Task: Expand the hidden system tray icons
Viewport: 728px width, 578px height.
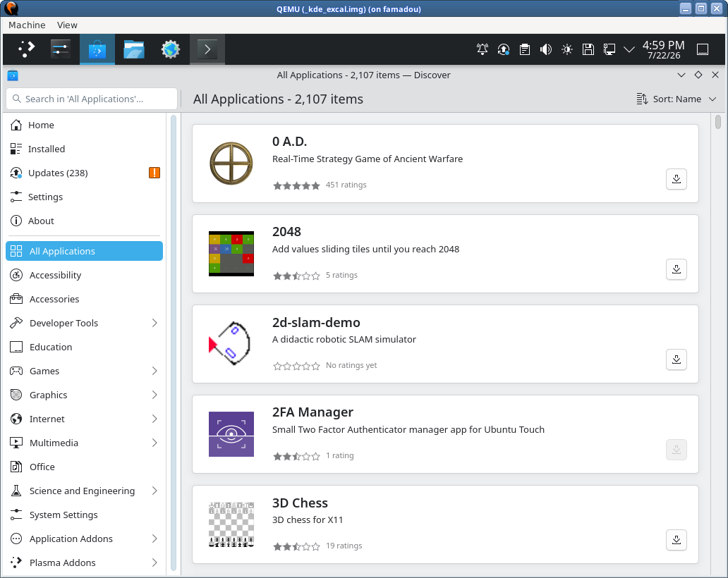Action: (629, 49)
